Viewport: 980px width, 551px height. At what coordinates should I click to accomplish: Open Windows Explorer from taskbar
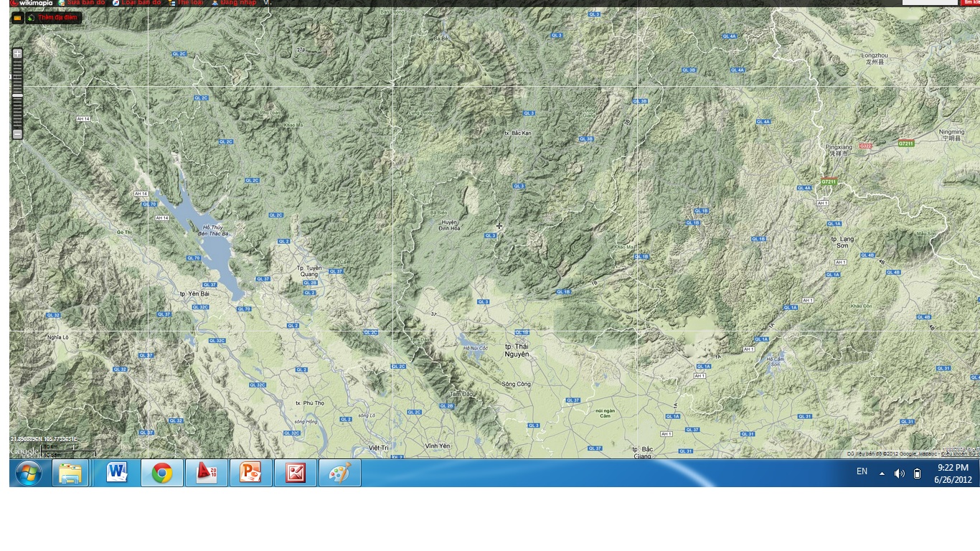(70, 474)
